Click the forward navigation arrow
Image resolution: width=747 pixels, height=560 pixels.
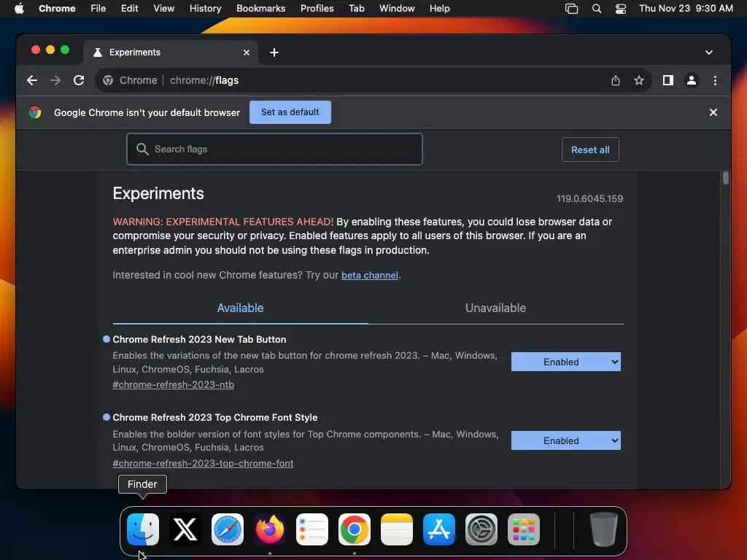pos(55,80)
